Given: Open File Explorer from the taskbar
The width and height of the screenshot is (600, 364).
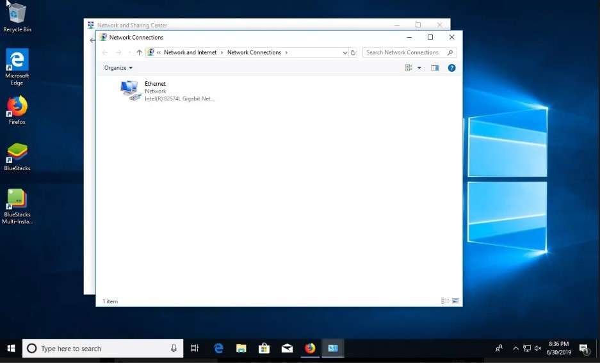Looking at the screenshot, I should click(241, 349).
